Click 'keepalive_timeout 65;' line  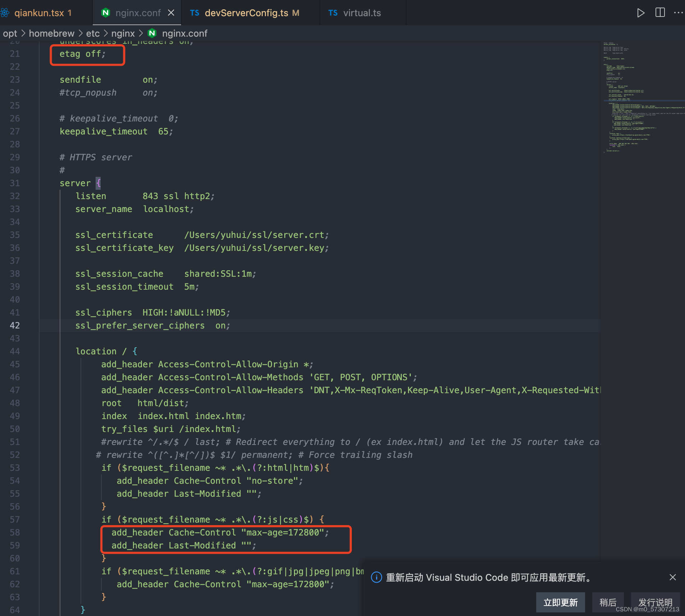tap(116, 132)
